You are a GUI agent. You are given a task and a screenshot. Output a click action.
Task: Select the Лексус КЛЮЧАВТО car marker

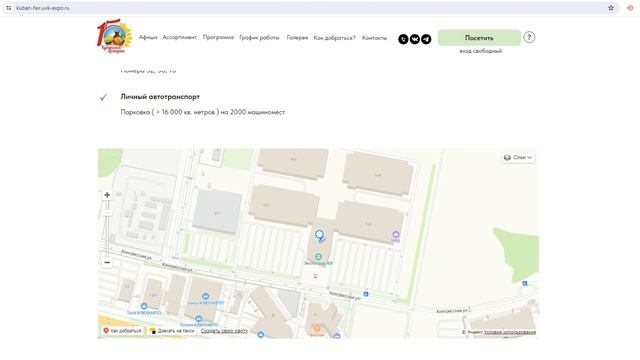tap(205, 296)
